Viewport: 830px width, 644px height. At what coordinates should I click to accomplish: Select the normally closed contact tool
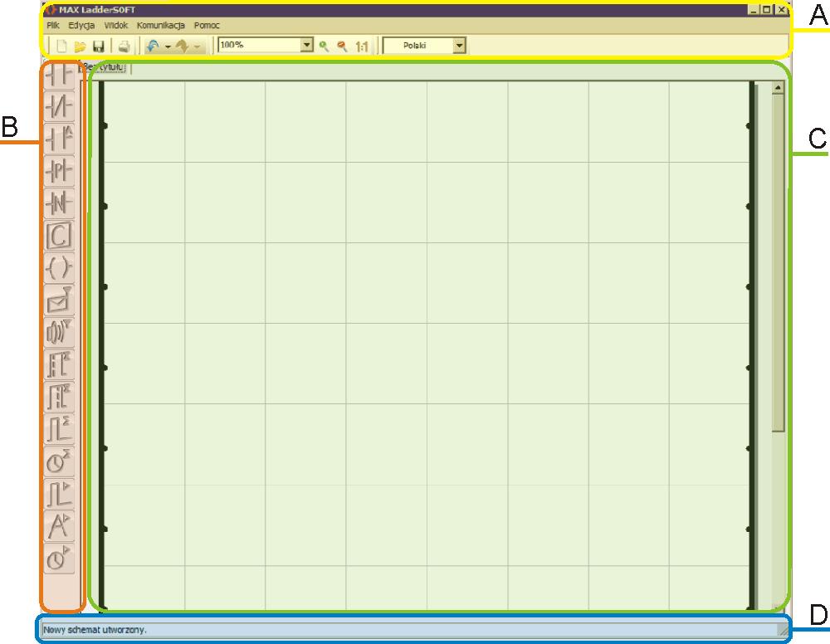coord(59,107)
